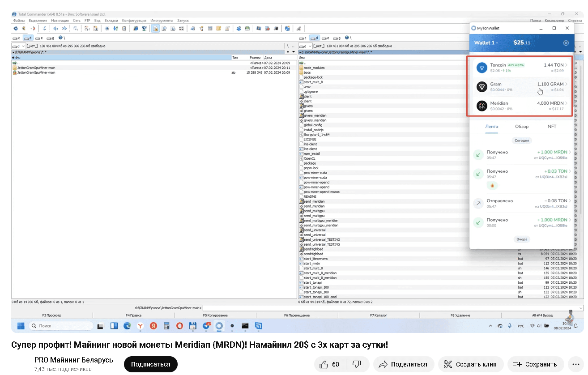Open the Файлы menu

pyautogui.click(x=19, y=21)
